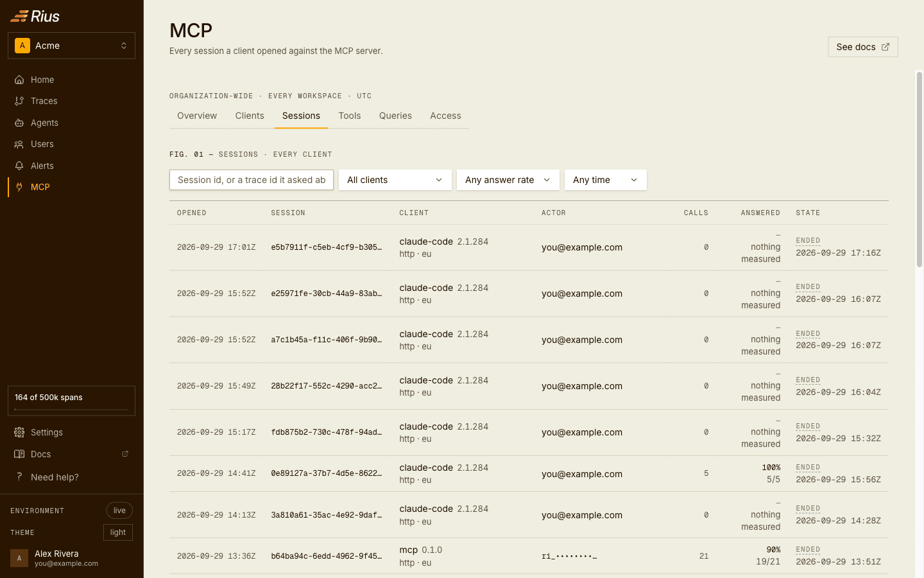Click the OPENED column header
The image size is (924, 578).
pos(192,213)
